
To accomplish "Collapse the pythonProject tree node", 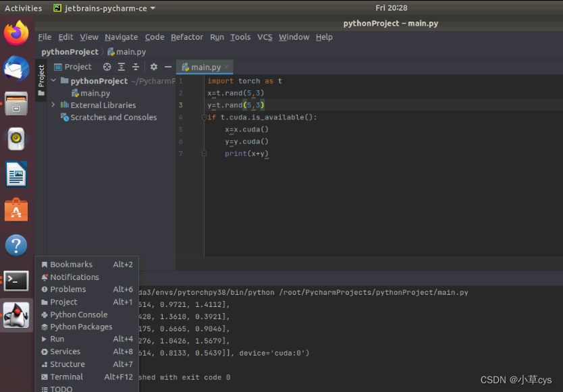I will point(53,80).
